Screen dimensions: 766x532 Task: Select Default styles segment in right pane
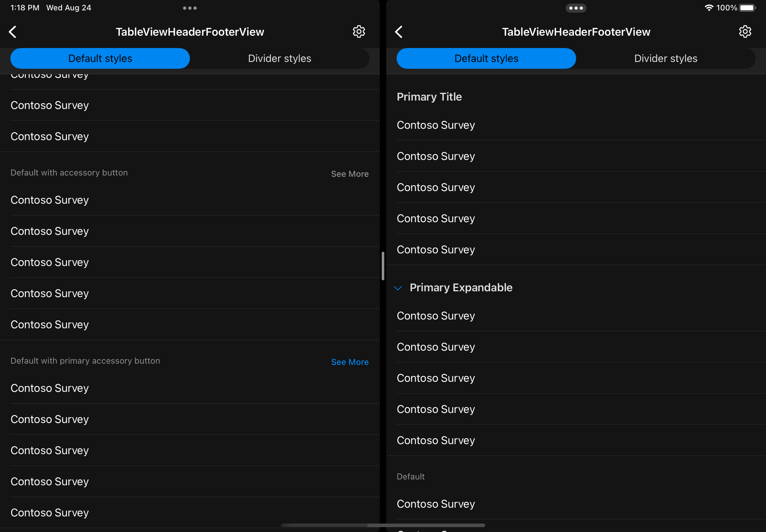[x=486, y=58]
